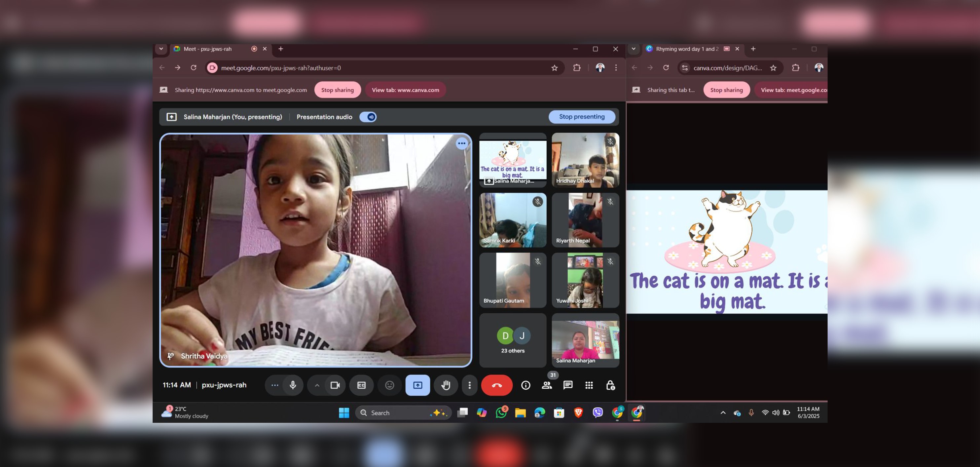980x467 pixels.
Task: Toggle Presentation audio switch
Action: pyautogui.click(x=368, y=117)
